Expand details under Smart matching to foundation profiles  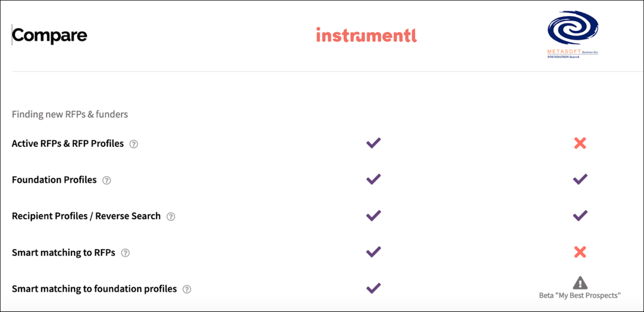click(x=94, y=289)
